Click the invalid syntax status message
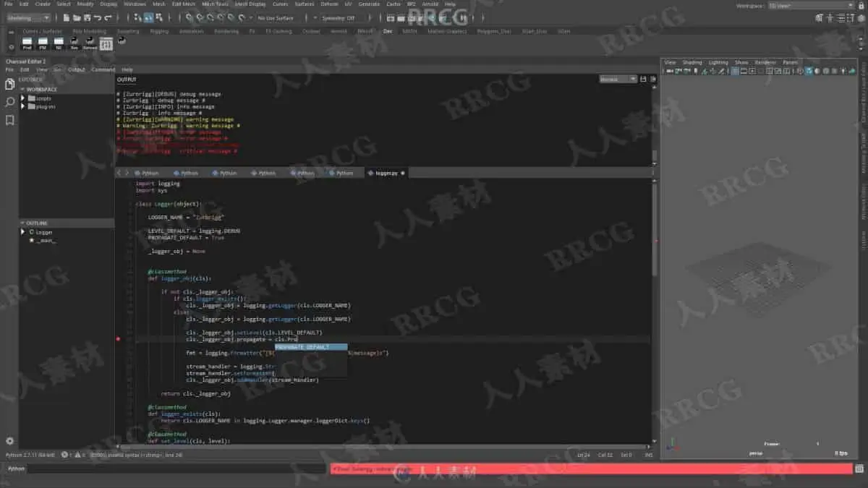The image size is (868, 488). click(135, 455)
